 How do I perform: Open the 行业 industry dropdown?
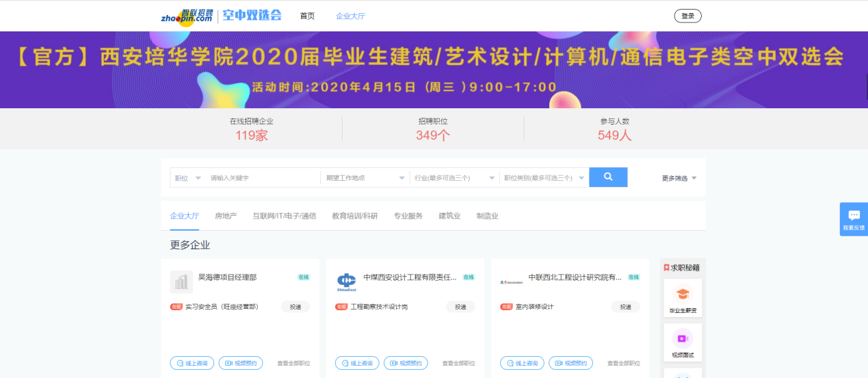click(454, 178)
